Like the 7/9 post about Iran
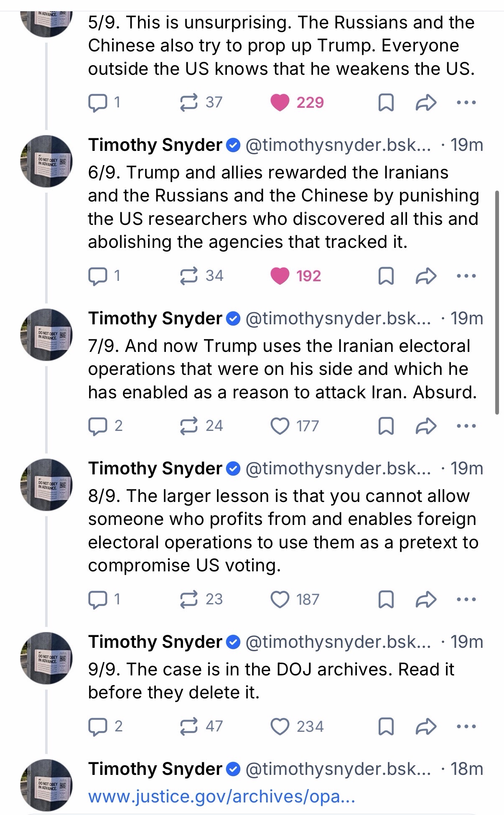 coord(280,426)
